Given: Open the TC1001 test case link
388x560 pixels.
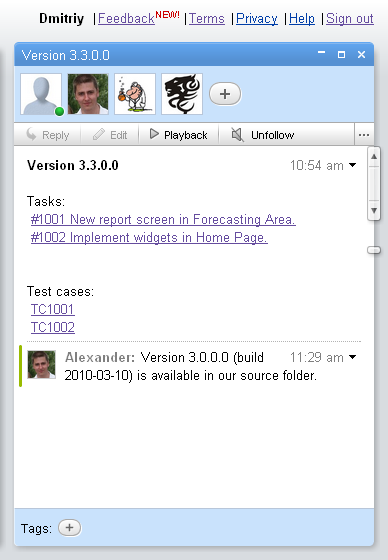Looking at the screenshot, I should 53,309.
